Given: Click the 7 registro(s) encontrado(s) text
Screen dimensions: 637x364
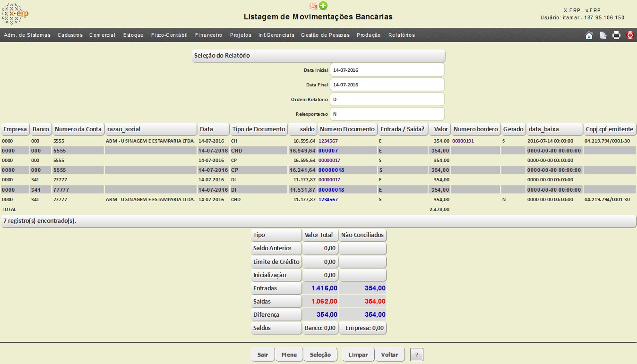Looking at the screenshot, I should (x=40, y=221).
